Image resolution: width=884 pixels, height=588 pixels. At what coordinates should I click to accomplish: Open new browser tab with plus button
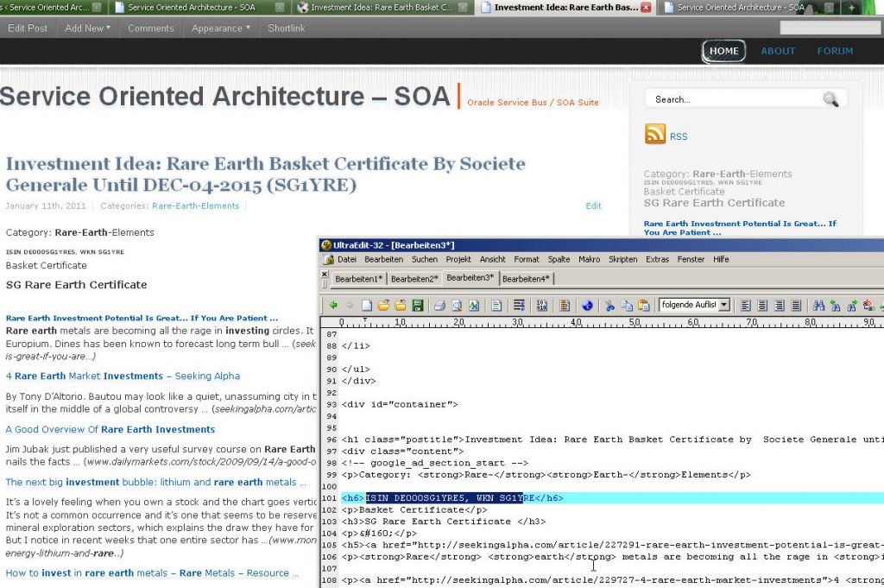(x=851, y=7)
